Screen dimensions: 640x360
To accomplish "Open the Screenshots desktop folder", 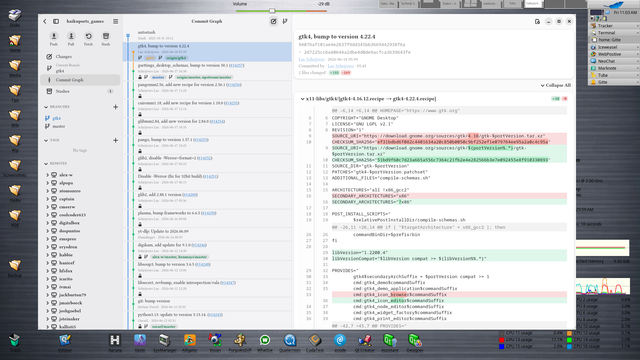I will pyautogui.click(x=15, y=168).
